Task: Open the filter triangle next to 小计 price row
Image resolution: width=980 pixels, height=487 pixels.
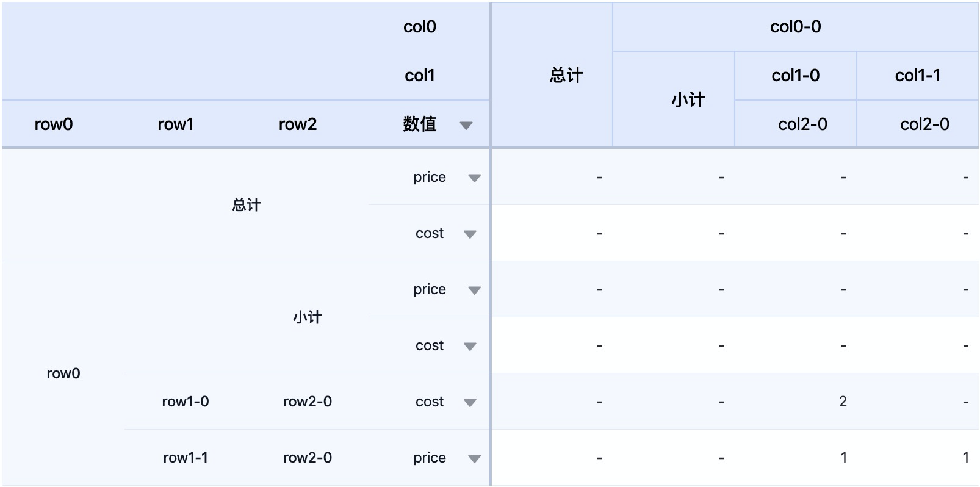Action: (x=475, y=289)
